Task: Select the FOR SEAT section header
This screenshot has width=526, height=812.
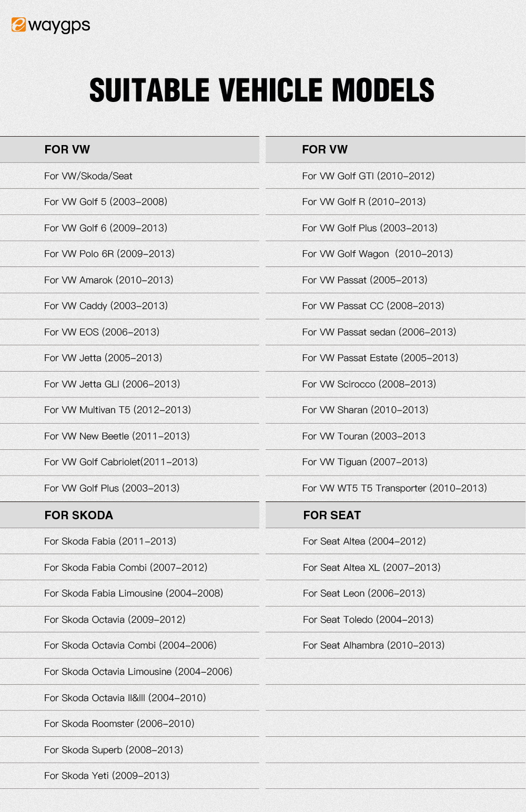Action: (332, 516)
